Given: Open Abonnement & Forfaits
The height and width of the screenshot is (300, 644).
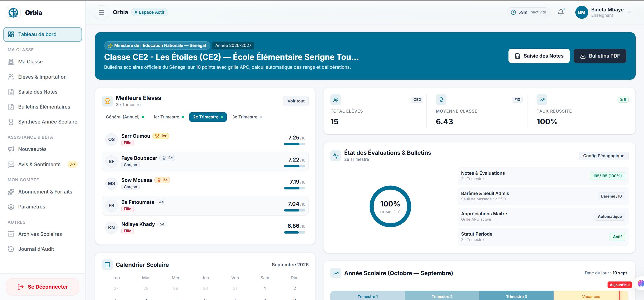Looking at the screenshot, I should pyautogui.click(x=43, y=192).
